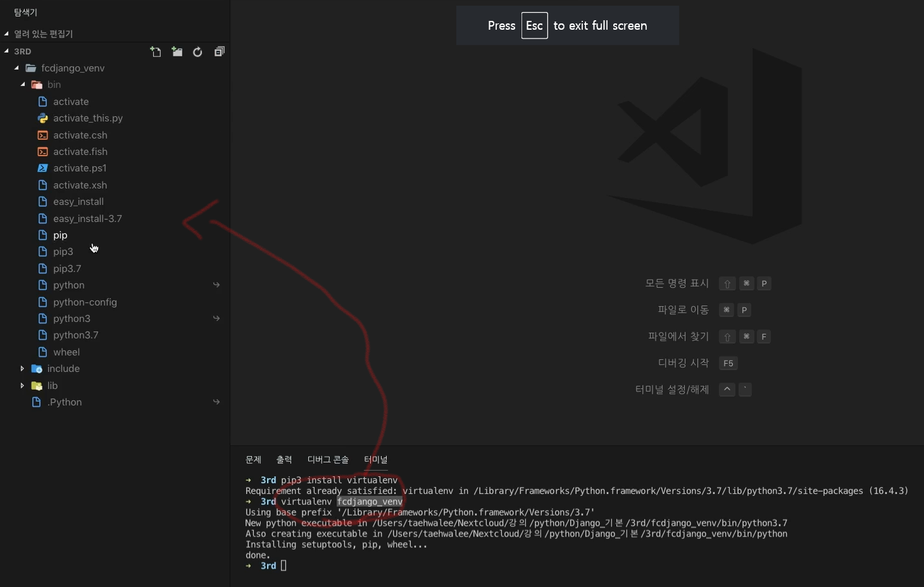Click the include folder icon
Image resolution: width=924 pixels, height=587 pixels.
37,369
